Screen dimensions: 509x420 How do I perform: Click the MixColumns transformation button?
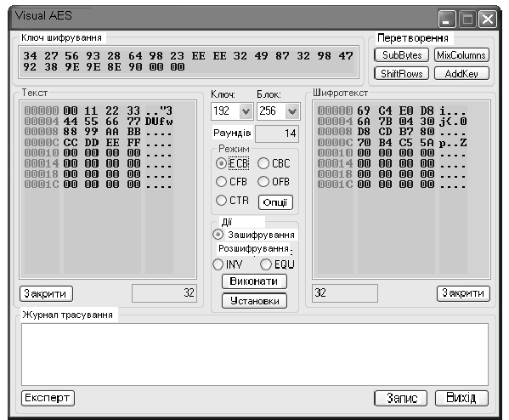[461, 55]
